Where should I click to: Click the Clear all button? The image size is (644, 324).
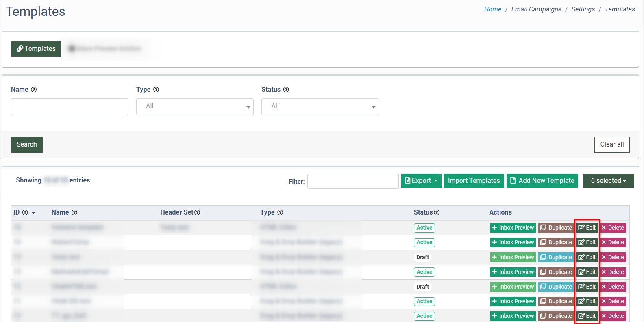coord(611,144)
